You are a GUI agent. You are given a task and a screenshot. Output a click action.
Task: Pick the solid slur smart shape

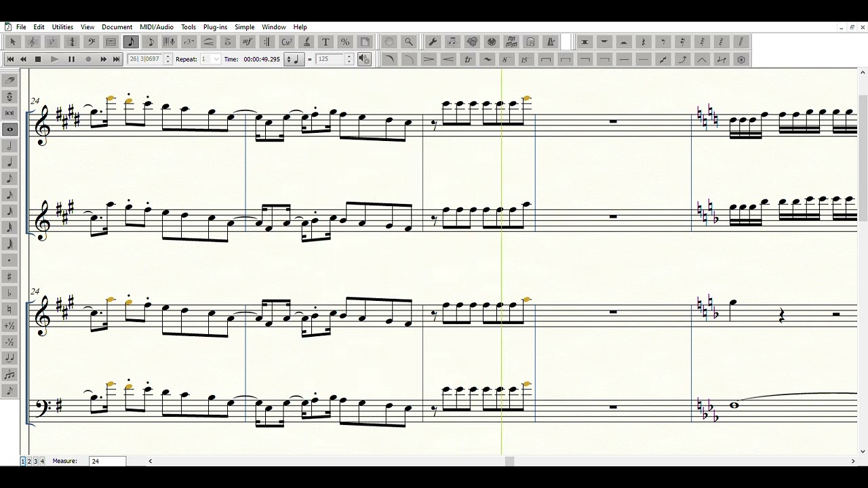(389, 60)
